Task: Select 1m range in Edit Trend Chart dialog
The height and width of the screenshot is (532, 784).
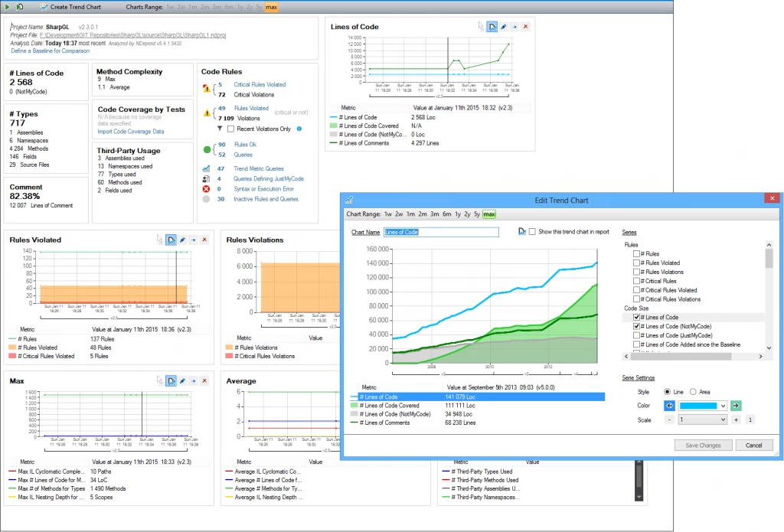Action: [x=410, y=214]
